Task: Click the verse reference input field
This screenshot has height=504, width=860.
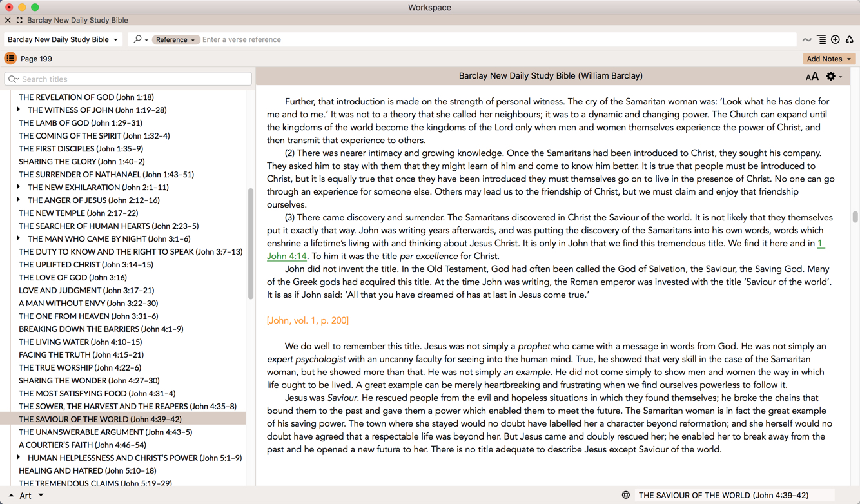Action: (498, 40)
